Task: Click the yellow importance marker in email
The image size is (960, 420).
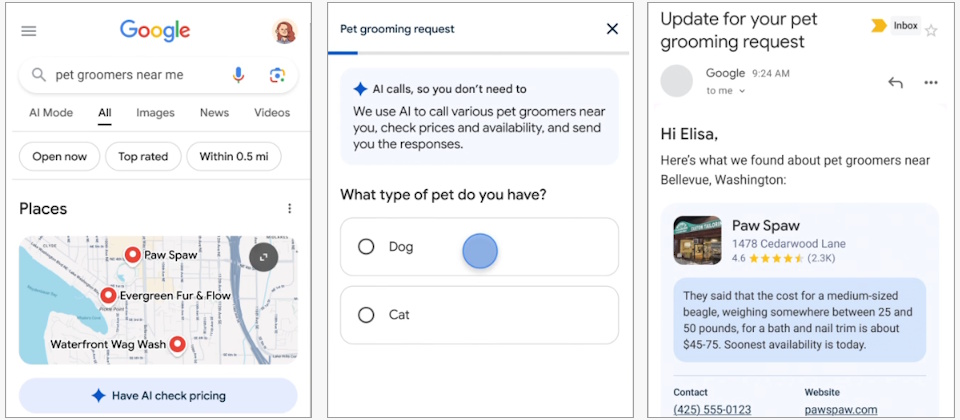Action: pos(879,26)
